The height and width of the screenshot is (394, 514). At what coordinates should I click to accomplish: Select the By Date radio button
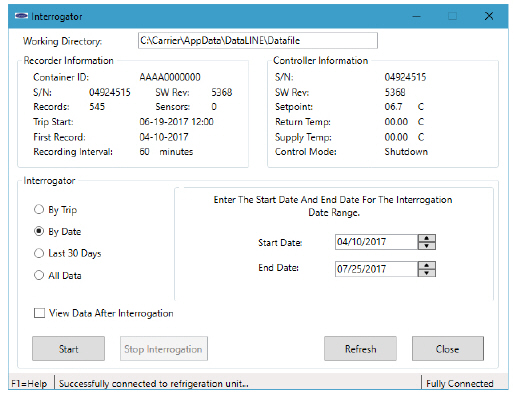pos(39,231)
